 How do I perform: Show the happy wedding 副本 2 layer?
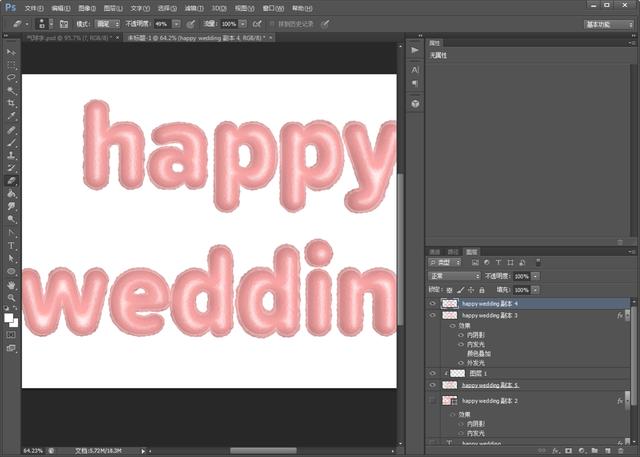(x=433, y=401)
